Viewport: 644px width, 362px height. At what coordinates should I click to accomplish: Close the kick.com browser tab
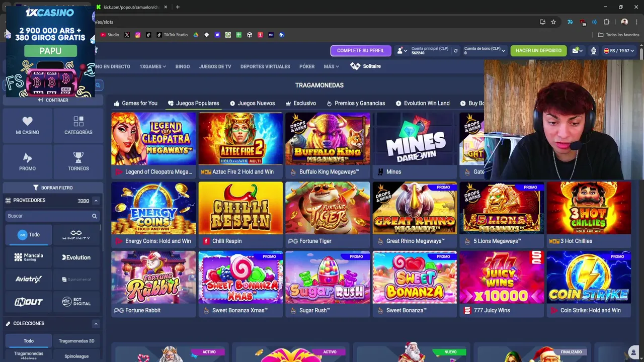(166, 7)
